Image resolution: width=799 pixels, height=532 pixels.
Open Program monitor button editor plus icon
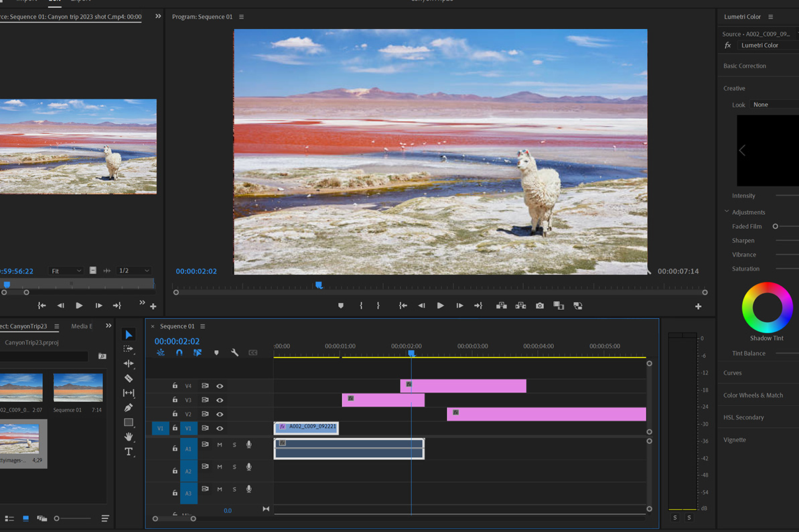(698, 306)
